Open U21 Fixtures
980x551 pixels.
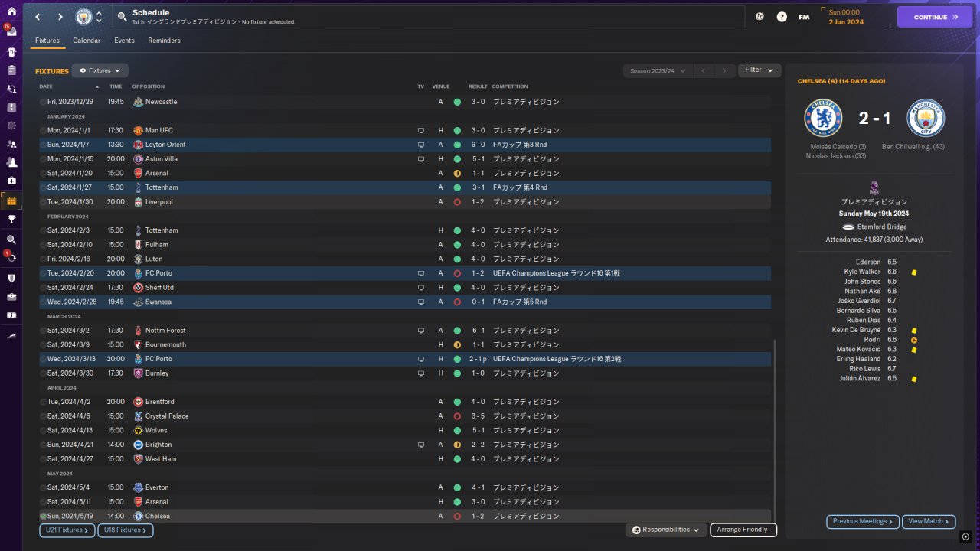tap(67, 530)
